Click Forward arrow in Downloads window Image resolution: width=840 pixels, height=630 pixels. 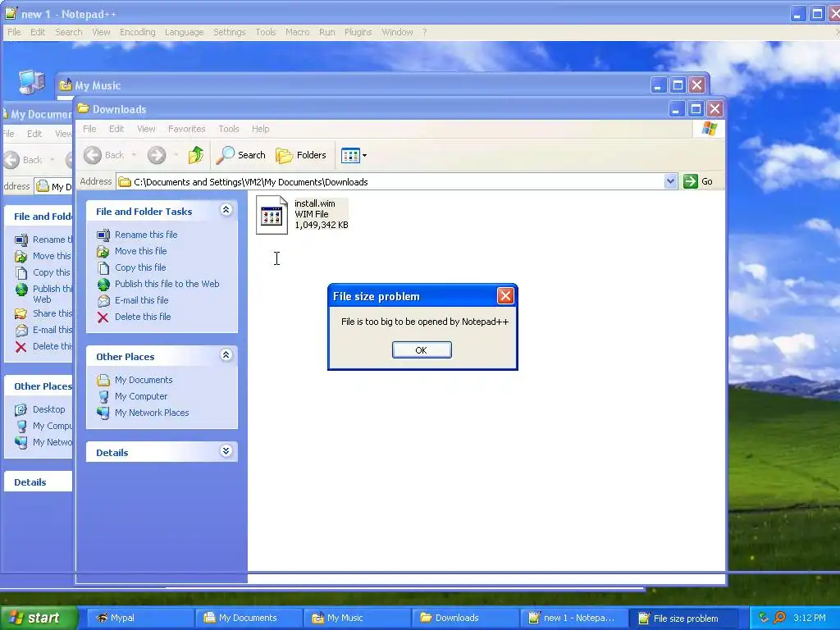(157, 155)
